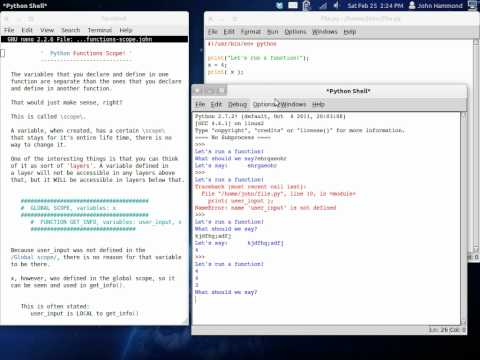Open the Search menu in the terminal window
Screen dimensions: 480x360
pos(71,30)
